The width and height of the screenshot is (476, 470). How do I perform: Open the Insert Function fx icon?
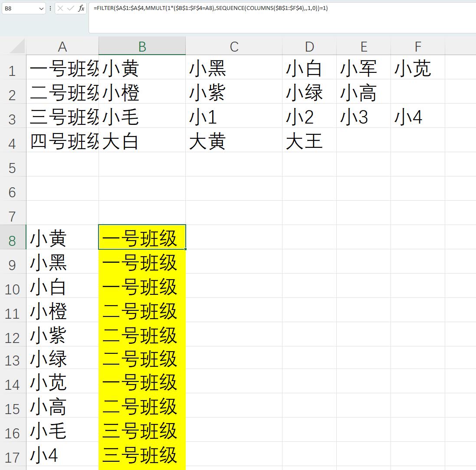[81, 9]
